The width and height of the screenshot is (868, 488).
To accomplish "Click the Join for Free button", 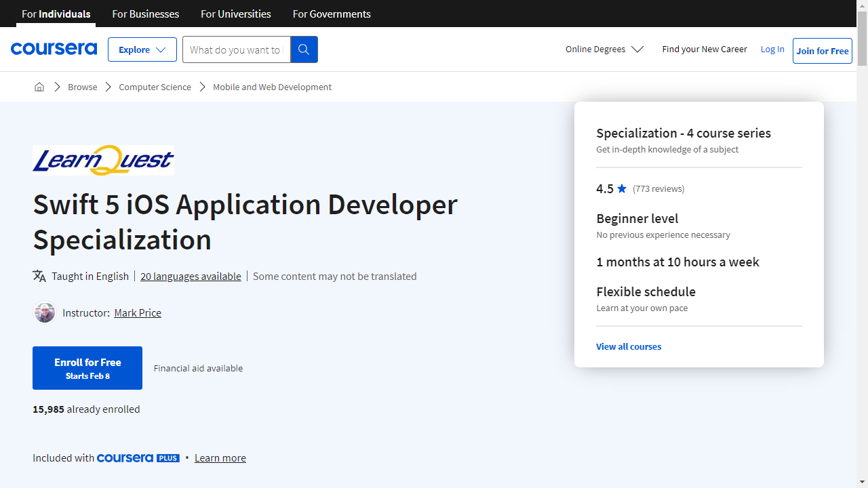I will [x=823, y=51].
